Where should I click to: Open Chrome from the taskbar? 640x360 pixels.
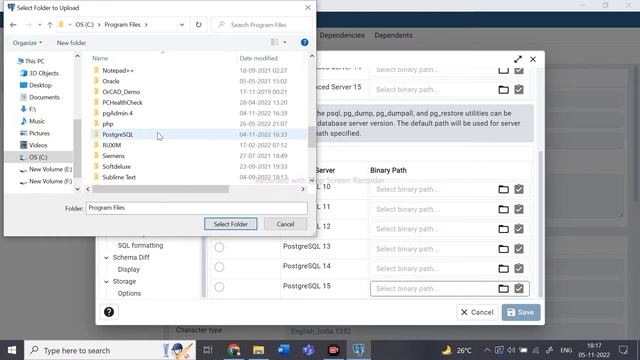(x=234, y=350)
